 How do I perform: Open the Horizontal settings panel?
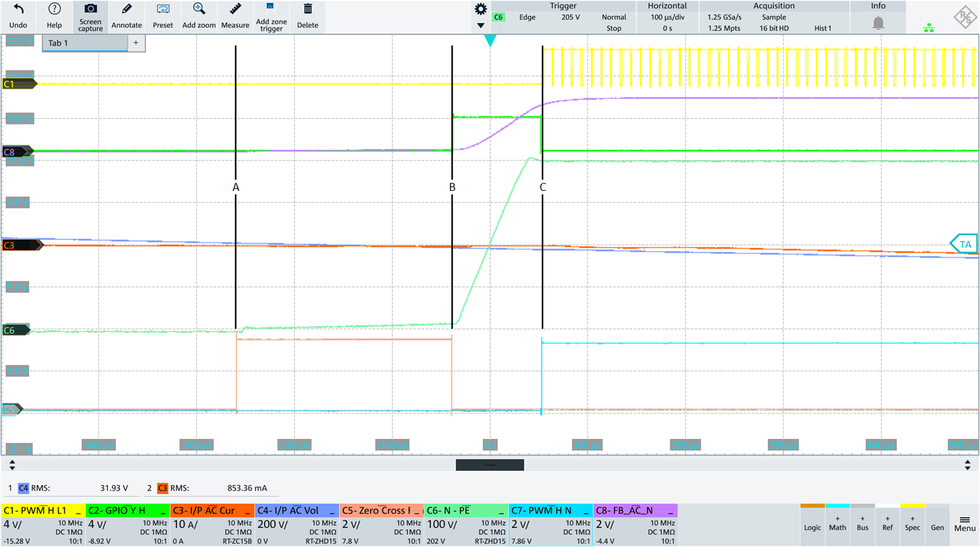667,17
